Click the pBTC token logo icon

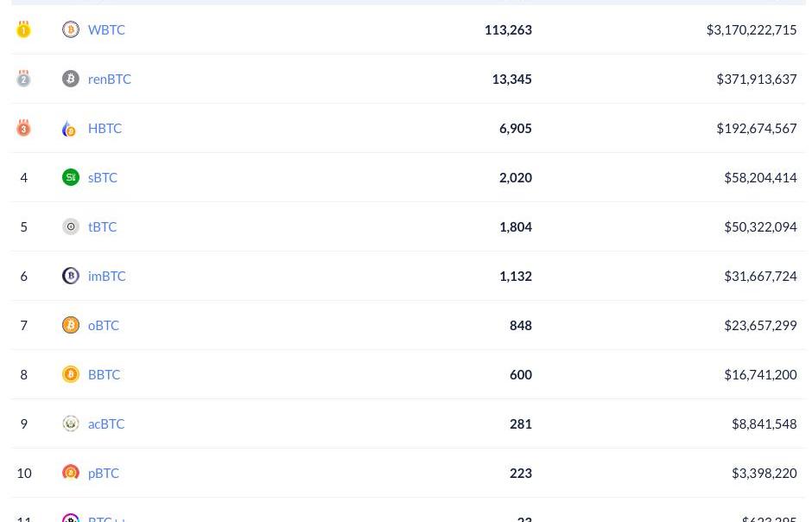click(x=71, y=473)
